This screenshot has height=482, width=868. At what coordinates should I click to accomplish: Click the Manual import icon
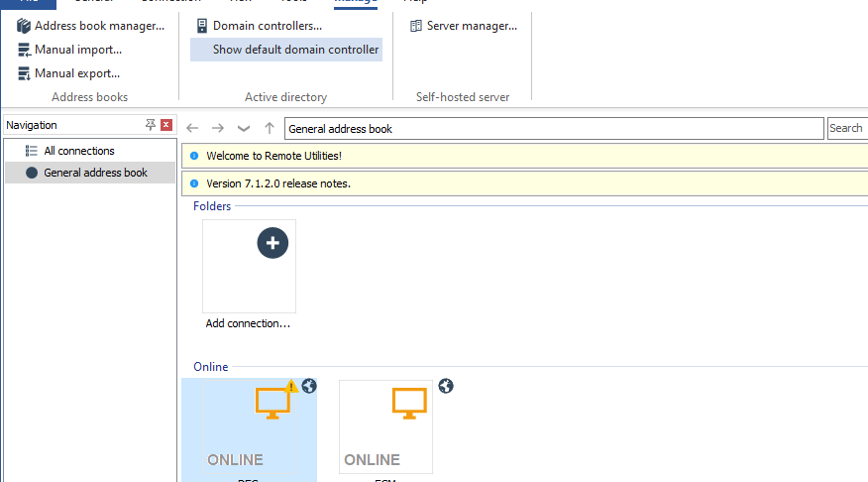pyautogui.click(x=24, y=50)
